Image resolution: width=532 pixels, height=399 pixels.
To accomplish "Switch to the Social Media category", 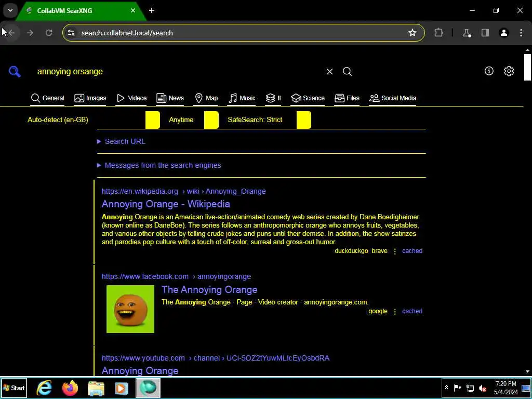I will click(393, 98).
